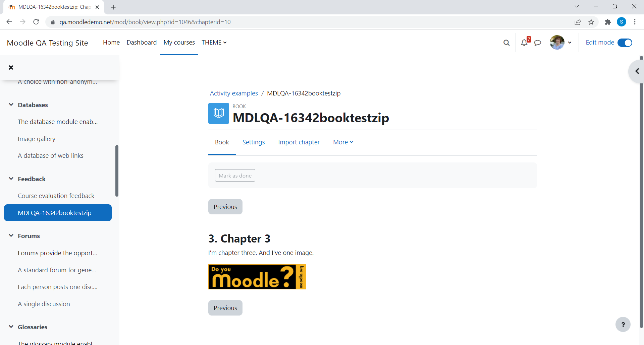Click the Chapter 3 heading text

point(239,238)
